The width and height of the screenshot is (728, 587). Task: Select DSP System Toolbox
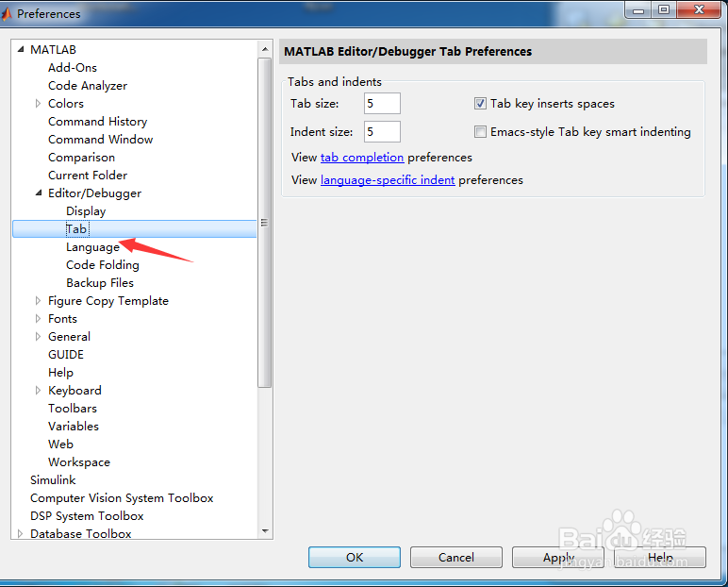(x=87, y=516)
